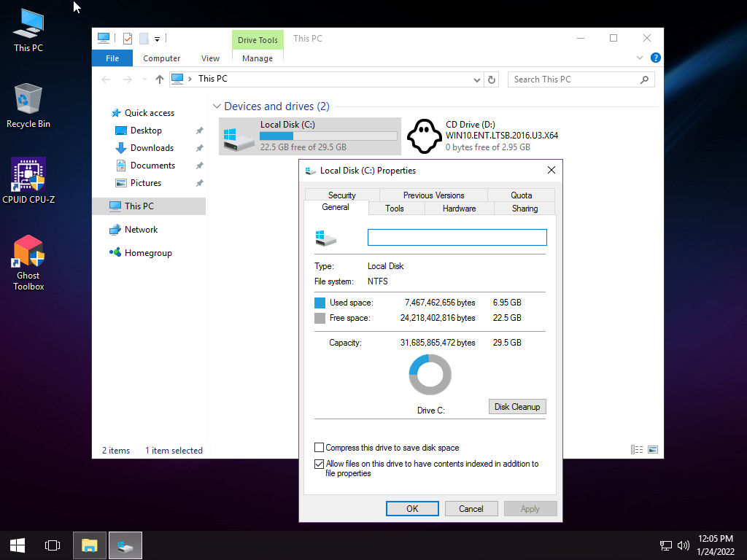The width and height of the screenshot is (747, 560).
Task: Open Sharing tab in Properties dialog
Action: pos(525,209)
